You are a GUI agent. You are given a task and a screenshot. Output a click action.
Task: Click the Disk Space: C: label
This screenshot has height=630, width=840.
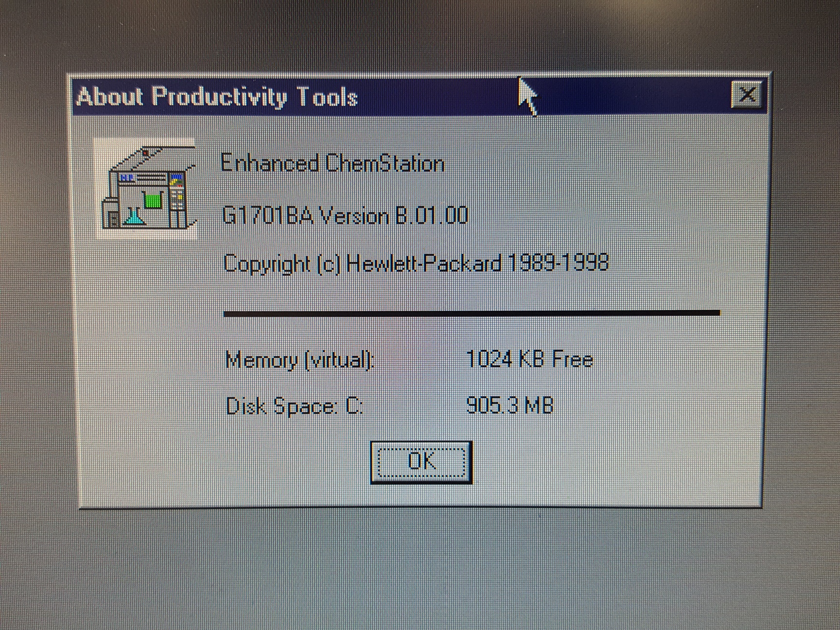[295, 406]
